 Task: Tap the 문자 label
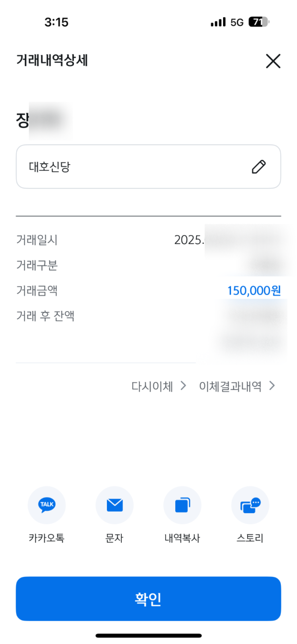pyautogui.click(x=115, y=538)
